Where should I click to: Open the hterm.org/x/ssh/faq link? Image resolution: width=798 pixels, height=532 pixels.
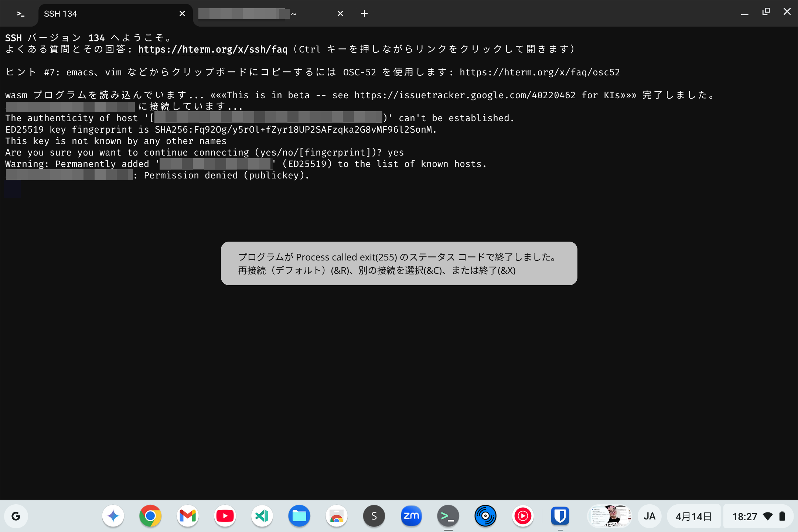pos(212,49)
